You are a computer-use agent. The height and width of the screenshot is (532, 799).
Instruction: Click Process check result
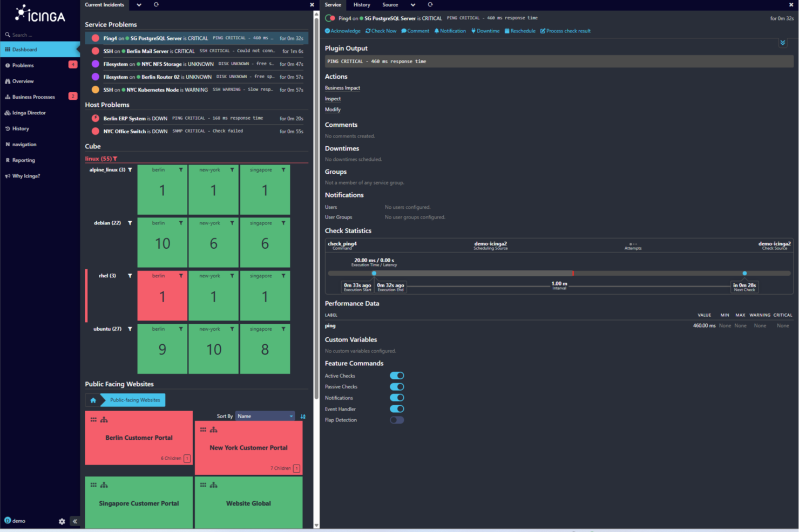pyautogui.click(x=565, y=31)
